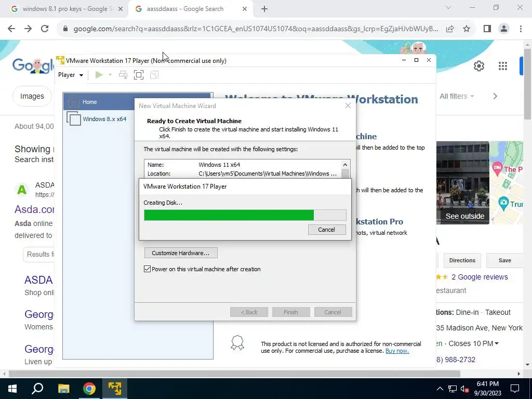Viewport: 532px width, 399px height.
Task: Switch to windows 8.1 pro keys tab
Action: 67,9
